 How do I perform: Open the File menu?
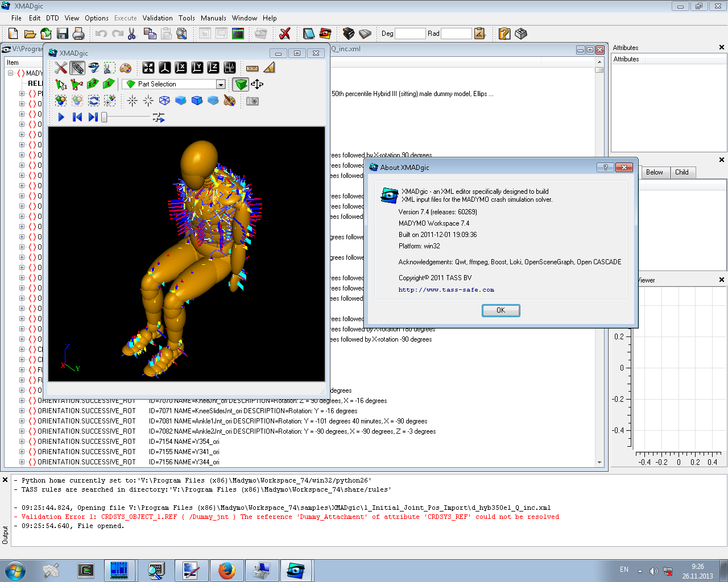[x=16, y=18]
